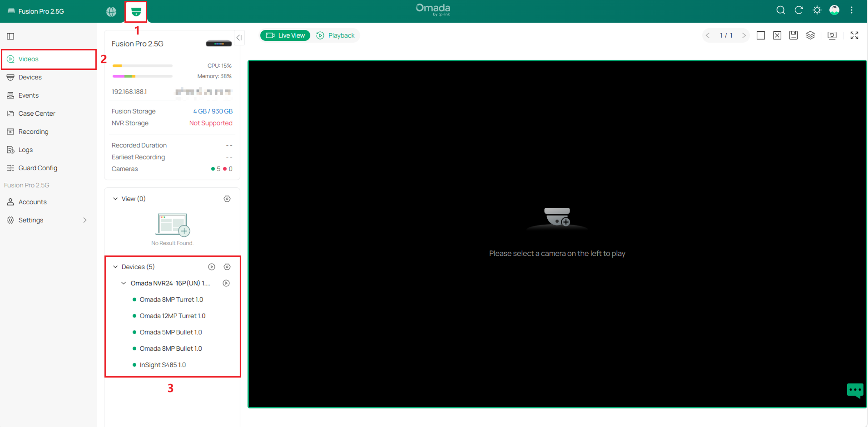This screenshot has width=868, height=427.
Task: Open the globe network view icon
Action: [x=111, y=11]
